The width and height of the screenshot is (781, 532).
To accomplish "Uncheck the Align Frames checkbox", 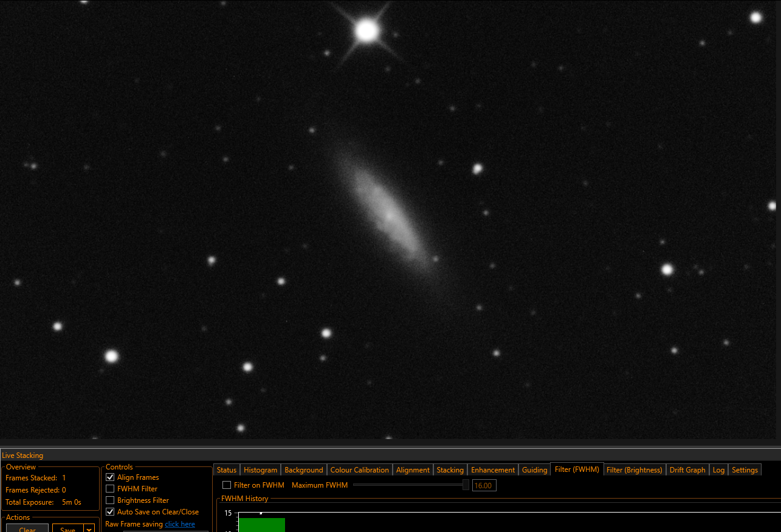I will 110,477.
